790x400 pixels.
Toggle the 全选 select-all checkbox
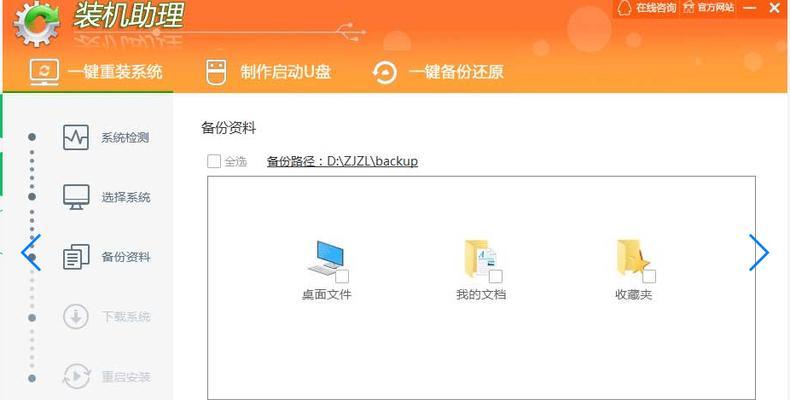[214, 161]
